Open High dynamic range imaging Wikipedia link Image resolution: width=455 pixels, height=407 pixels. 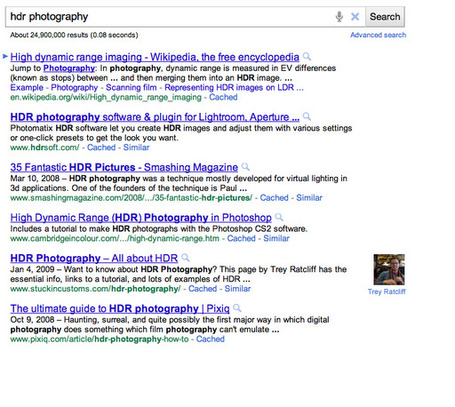(x=155, y=57)
